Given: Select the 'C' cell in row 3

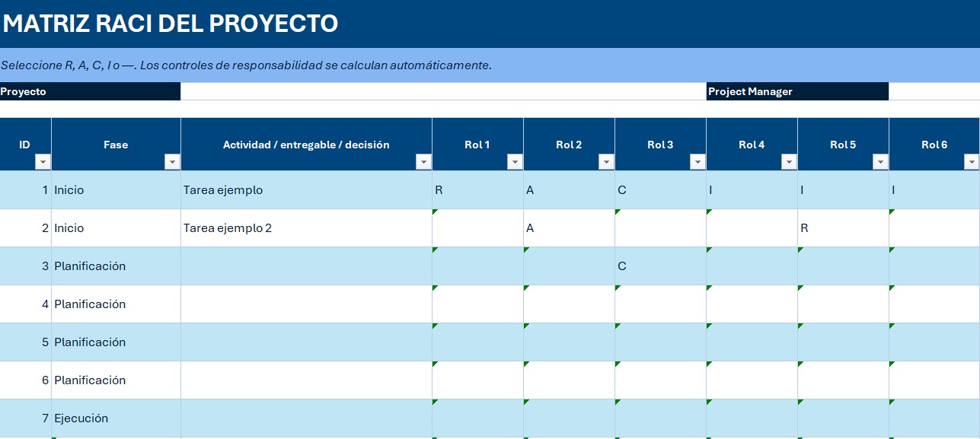Looking at the screenshot, I should (660, 266).
